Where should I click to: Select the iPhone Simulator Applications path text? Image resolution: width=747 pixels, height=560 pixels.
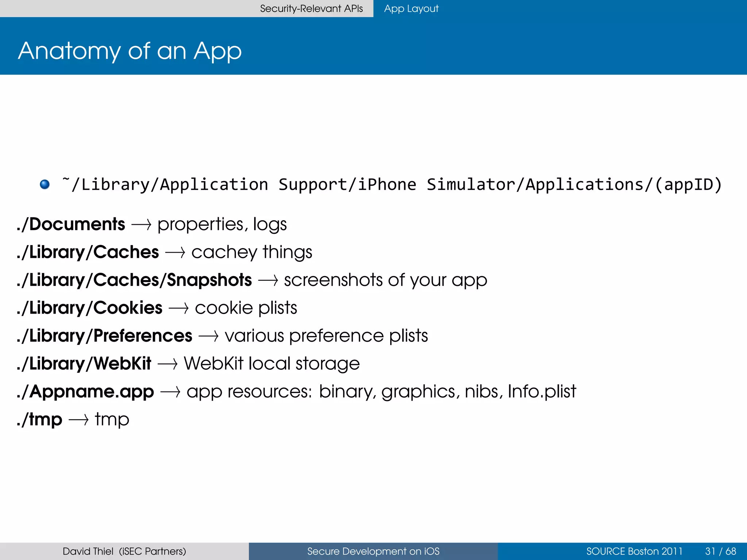[x=392, y=184]
